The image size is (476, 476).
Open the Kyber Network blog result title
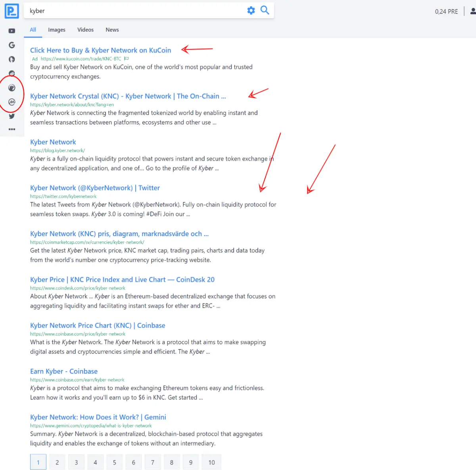coord(53,142)
